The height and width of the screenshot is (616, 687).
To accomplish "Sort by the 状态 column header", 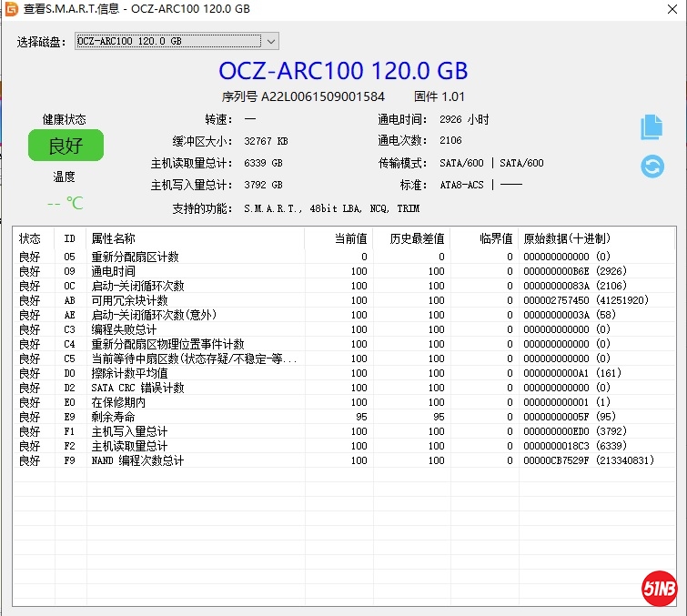I will coord(30,238).
